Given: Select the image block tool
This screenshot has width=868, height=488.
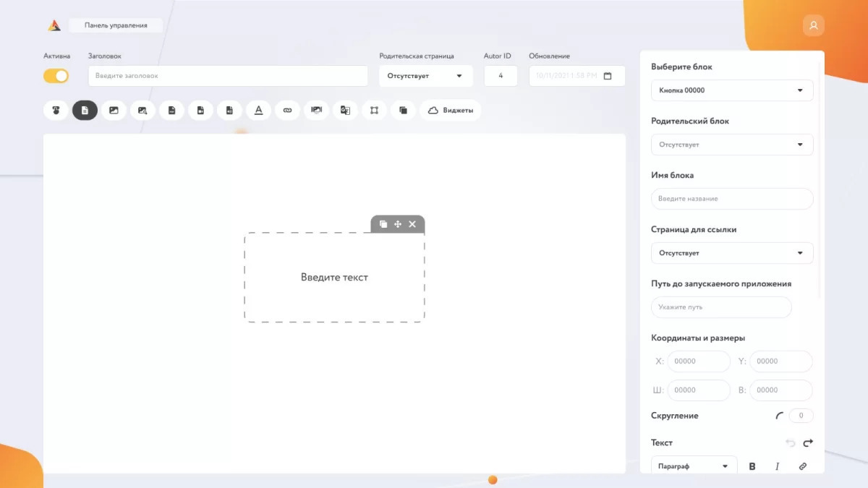Looking at the screenshot, I should pyautogui.click(x=114, y=111).
